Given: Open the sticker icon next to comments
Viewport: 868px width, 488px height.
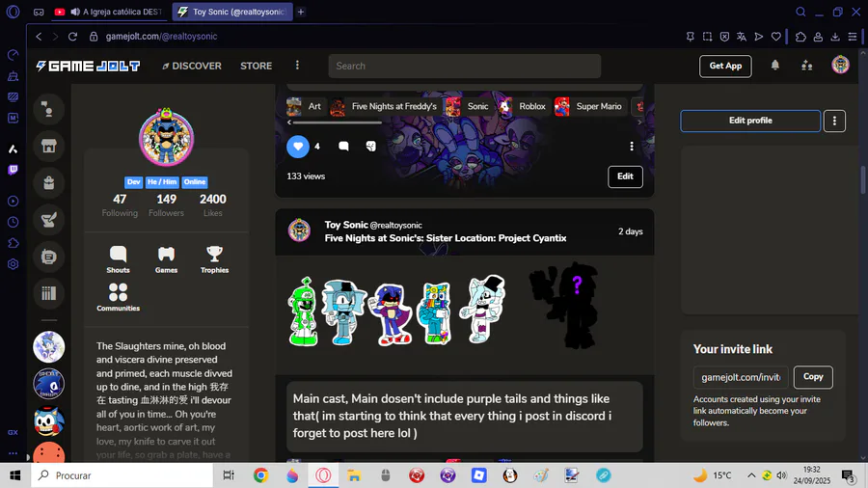Looking at the screenshot, I should click(371, 146).
